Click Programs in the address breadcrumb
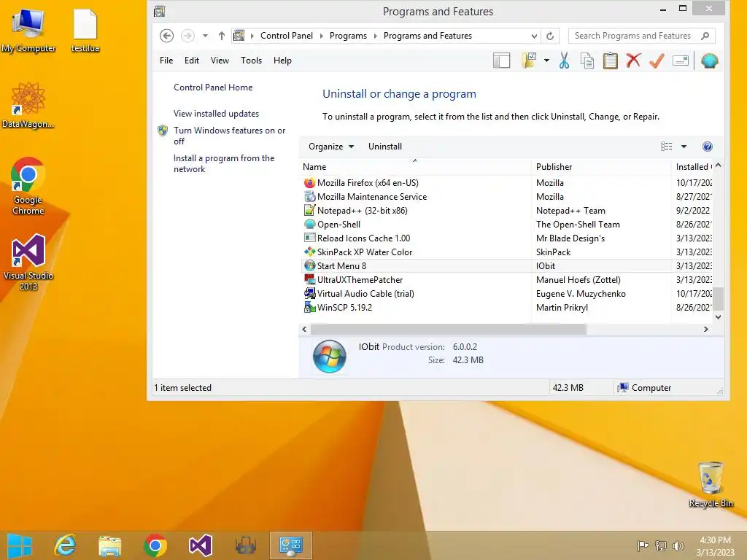Image resolution: width=747 pixels, height=560 pixels. pos(348,36)
